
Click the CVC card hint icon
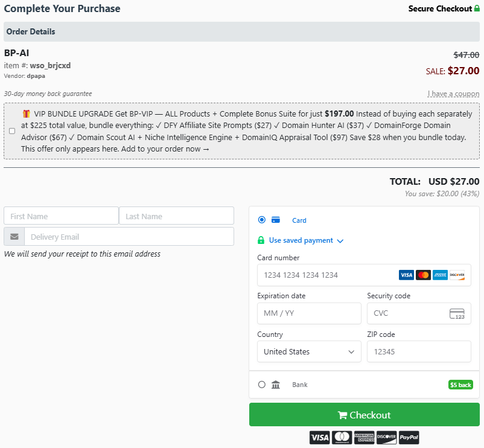tap(457, 314)
